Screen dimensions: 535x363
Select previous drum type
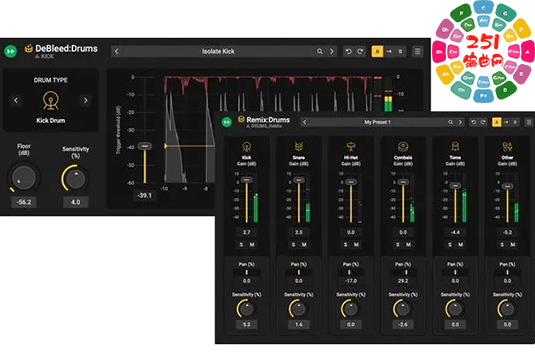(x=16, y=100)
